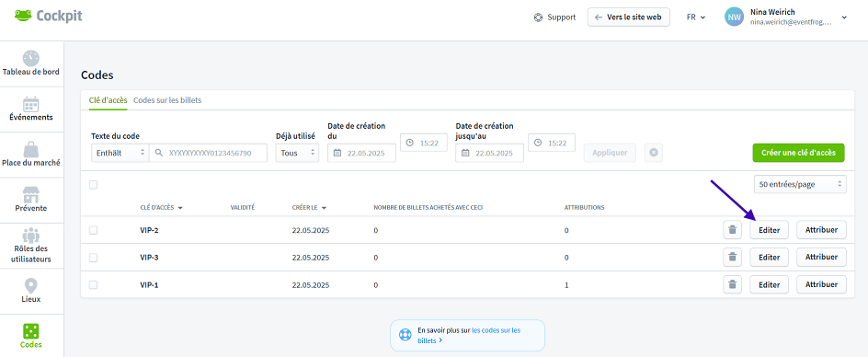Open Rôles des utilisateurs section
Image resolution: width=868 pixels, height=357 pixels.
(x=31, y=246)
